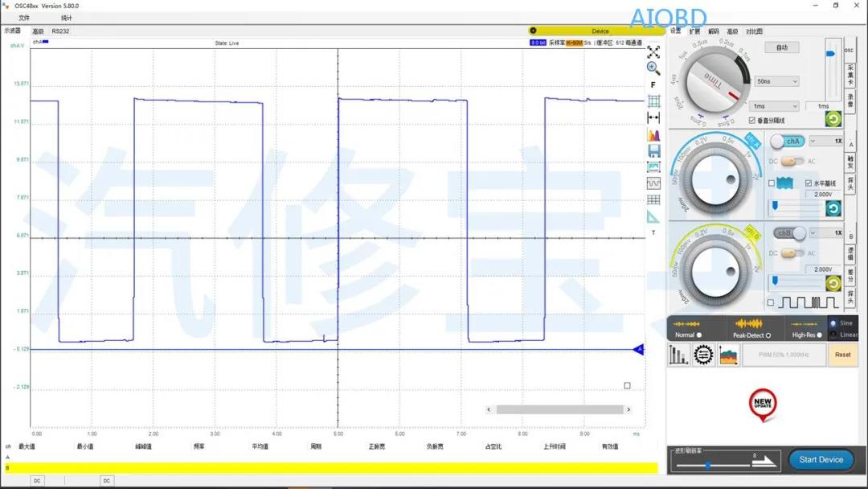Select the 逻辑 vertical side tab
The height and width of the screenshot is (489, 868).
pyautogui.click(x=850, y=253)
